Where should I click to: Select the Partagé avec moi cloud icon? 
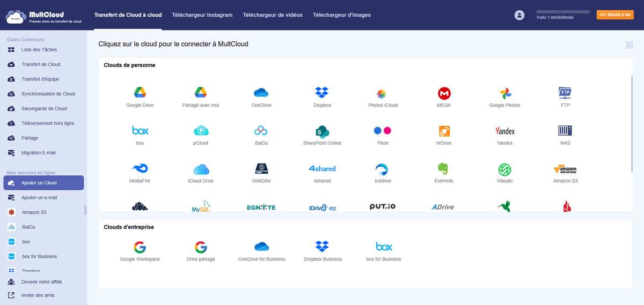click(x=201, y=93)
